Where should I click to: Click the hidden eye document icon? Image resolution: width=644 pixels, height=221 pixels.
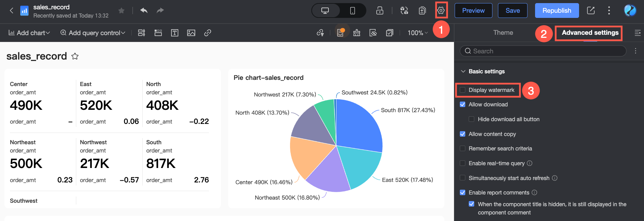point(373,33)
